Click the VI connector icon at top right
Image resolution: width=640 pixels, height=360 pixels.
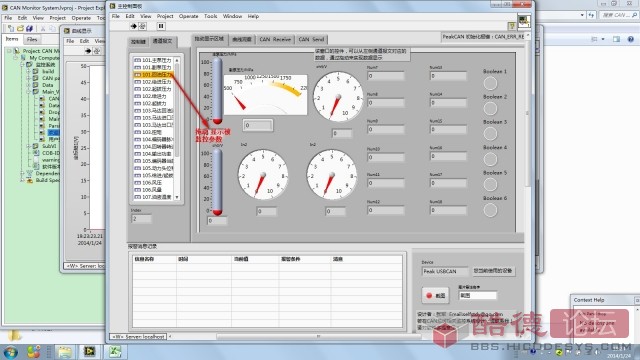click(x=524, y=22)
